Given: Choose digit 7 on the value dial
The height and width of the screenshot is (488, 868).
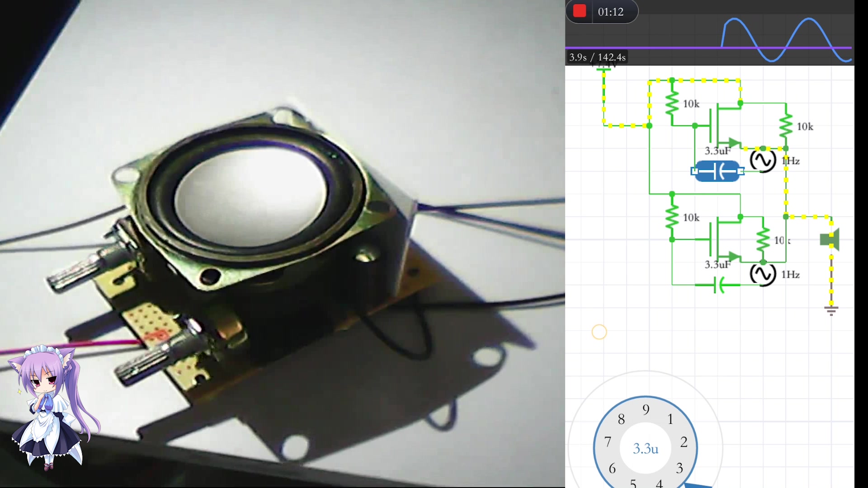Looking at the screenshot, I should 608,441.
